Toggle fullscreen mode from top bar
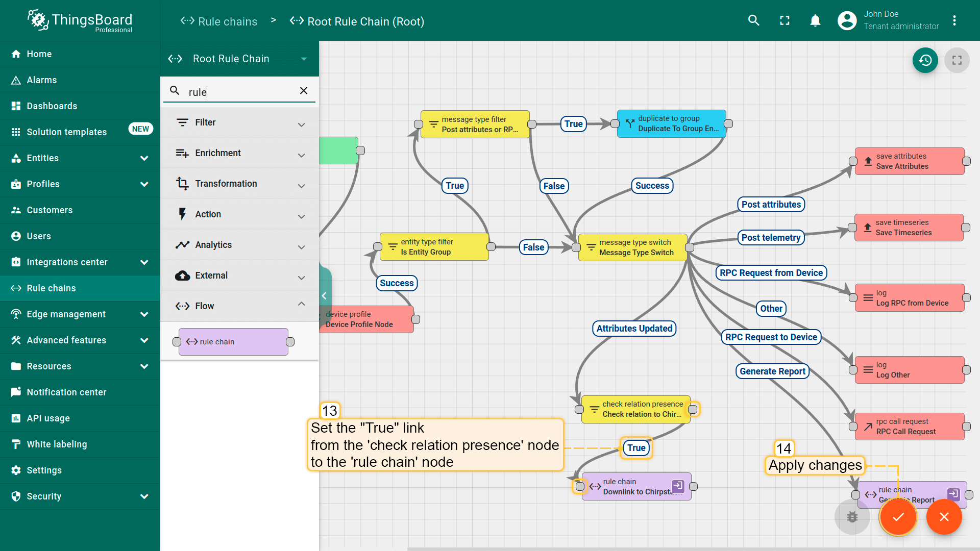The image size is (980, 551). point(785,20)
